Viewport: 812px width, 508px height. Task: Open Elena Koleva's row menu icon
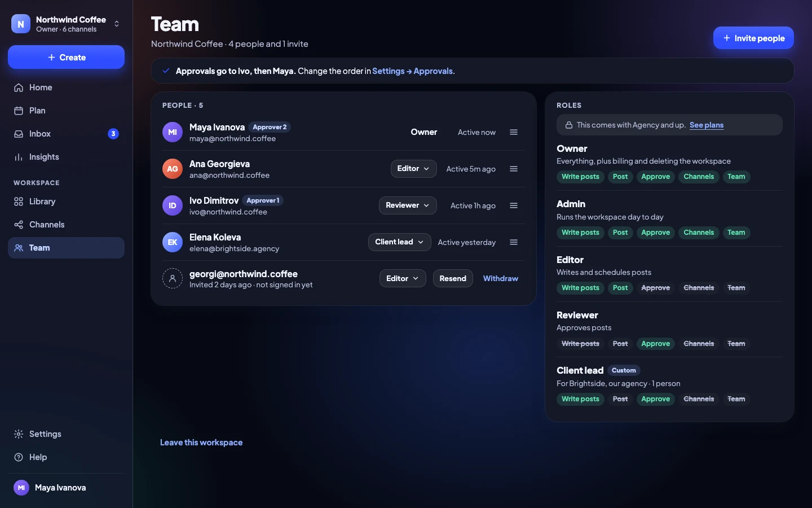(514, 242)
